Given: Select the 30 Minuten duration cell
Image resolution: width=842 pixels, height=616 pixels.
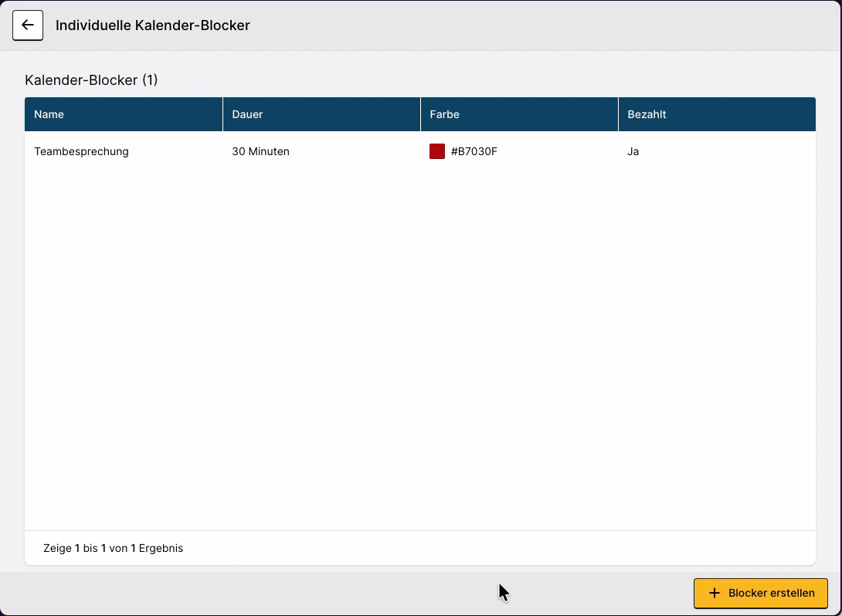Looking at the screenshot, I should coord(260,151).
